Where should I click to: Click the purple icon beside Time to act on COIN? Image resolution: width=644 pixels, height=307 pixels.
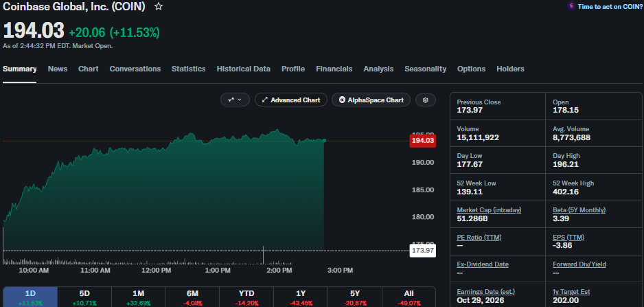571,6
